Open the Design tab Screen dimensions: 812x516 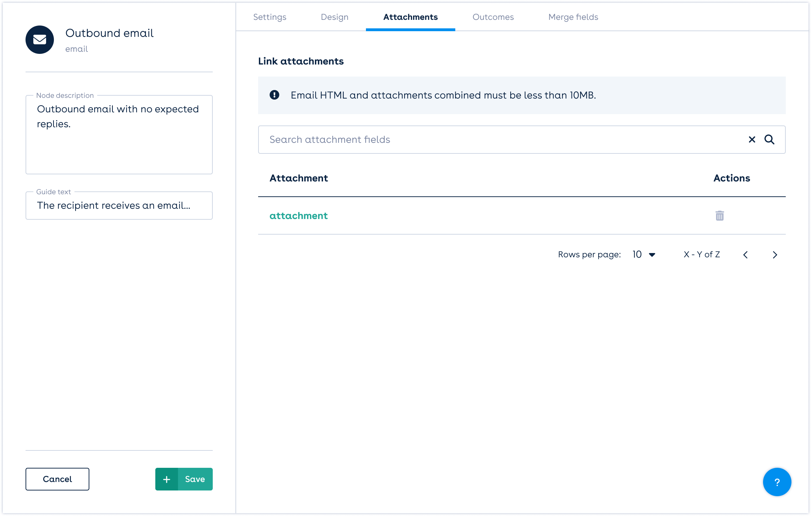coord(334,17)
